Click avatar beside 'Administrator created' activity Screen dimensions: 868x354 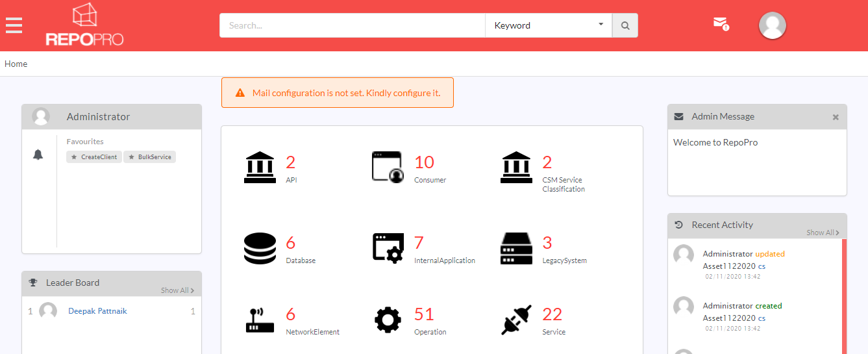click(684, 307)
